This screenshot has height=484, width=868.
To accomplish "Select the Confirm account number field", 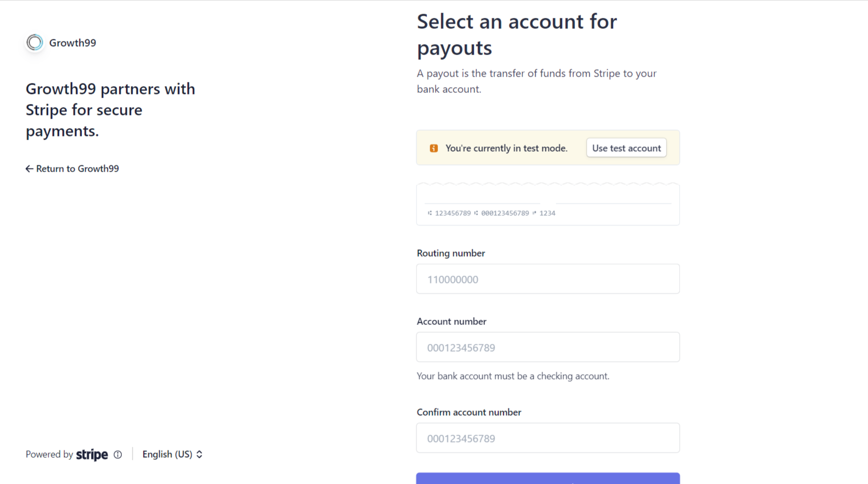I will pos(548,438).
